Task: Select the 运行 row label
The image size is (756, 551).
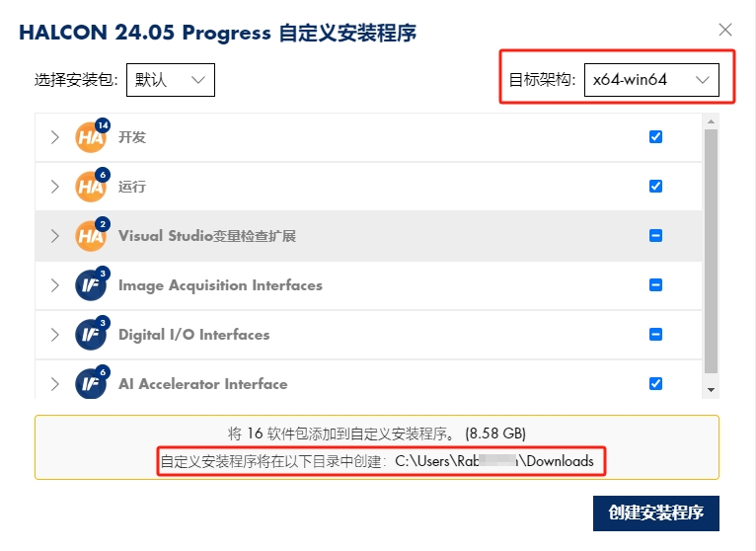Action: tap(132, 187)
